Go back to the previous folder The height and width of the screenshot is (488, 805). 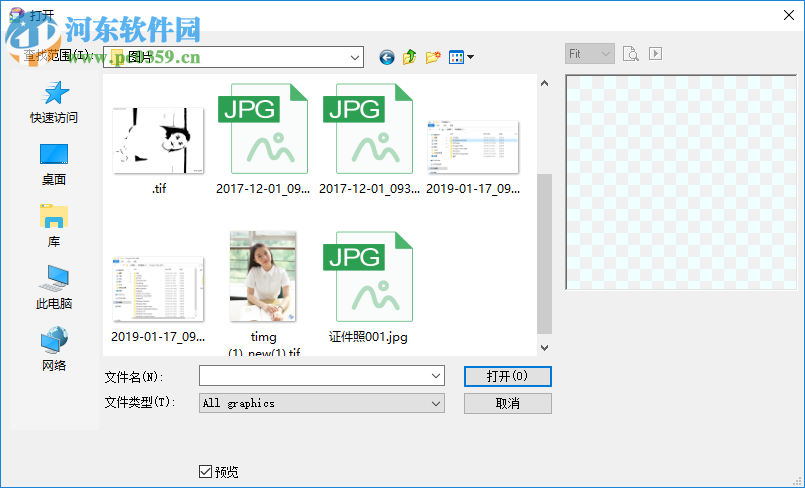pos(387,57)
